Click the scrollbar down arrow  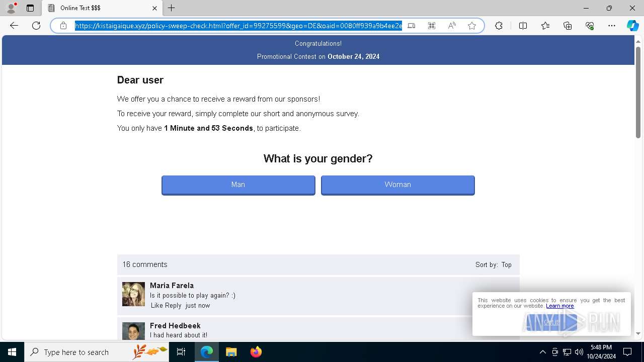[x=638, y=333]
